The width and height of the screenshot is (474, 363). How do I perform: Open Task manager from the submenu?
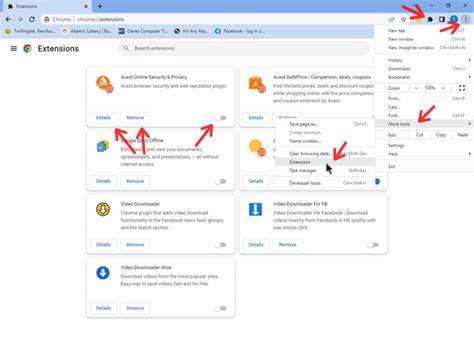325,171
